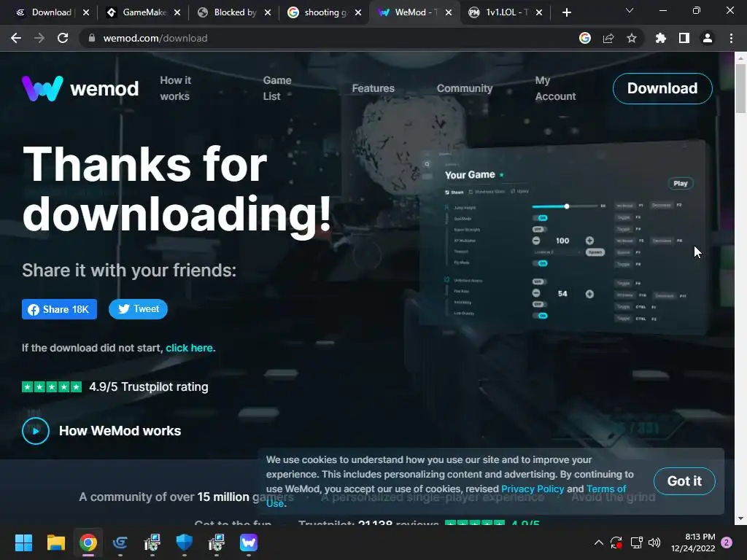Click the plus stepper beside 100
Screen dimensions: 747x560
[589, 241]
